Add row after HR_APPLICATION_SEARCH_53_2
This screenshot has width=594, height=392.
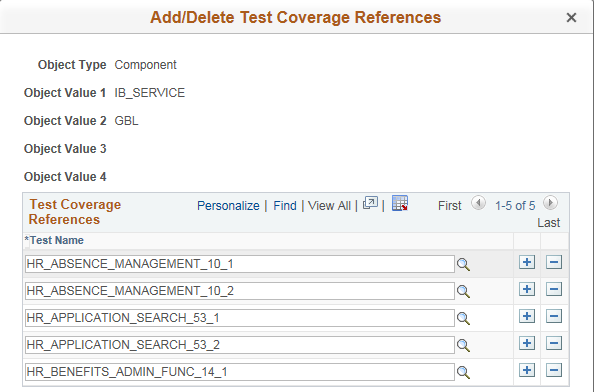[x=527, y=344]
